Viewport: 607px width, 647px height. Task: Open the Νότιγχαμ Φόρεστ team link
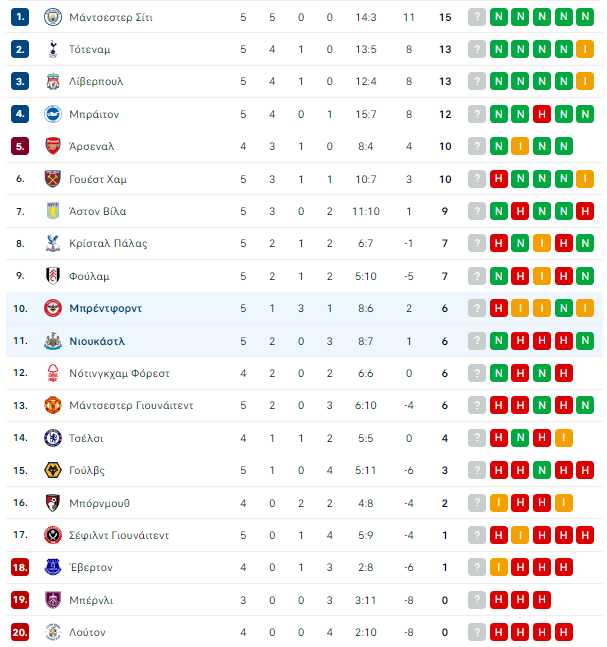119,373
